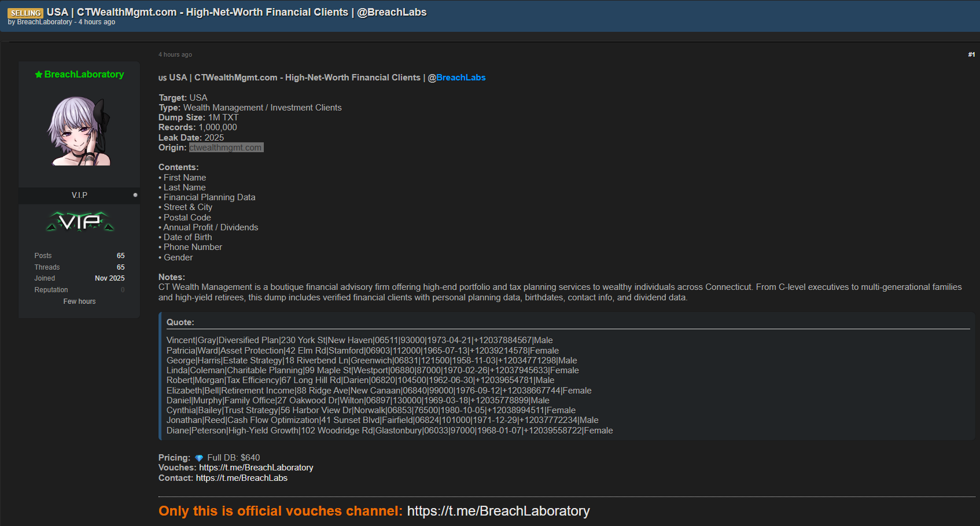Viewport: 980px width, 526px height.
Task: Click the green star beside BreachLaboratory username
Action: pos(39,75)
